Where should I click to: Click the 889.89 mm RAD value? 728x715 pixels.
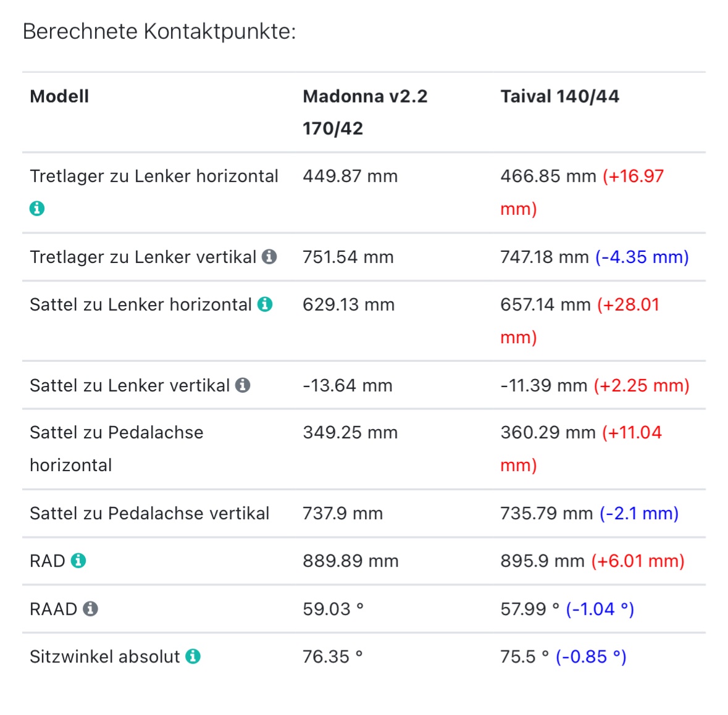(350, 561)
